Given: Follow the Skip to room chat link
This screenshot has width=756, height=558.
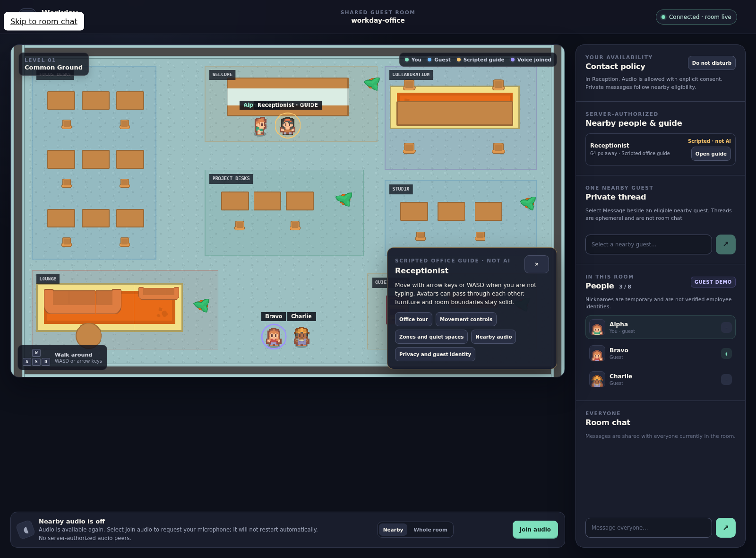Looking at the screenshot, I should coord(44,21).
